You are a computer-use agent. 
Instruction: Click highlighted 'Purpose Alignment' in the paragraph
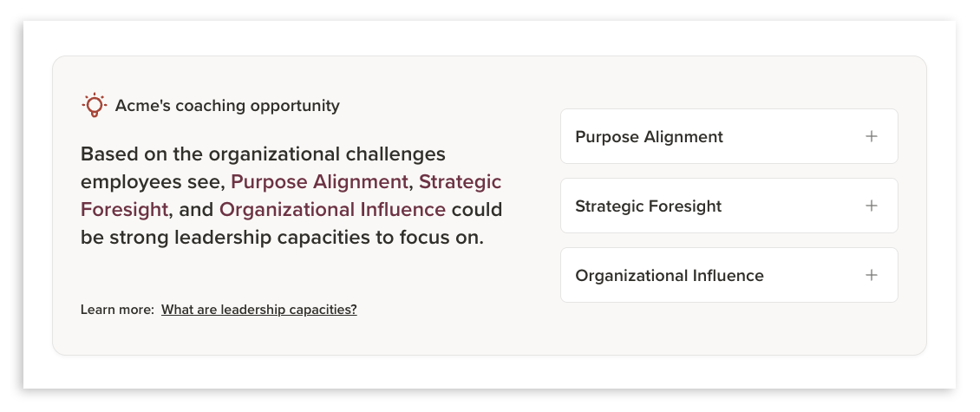pyautogui.click(x=319, y=182)
